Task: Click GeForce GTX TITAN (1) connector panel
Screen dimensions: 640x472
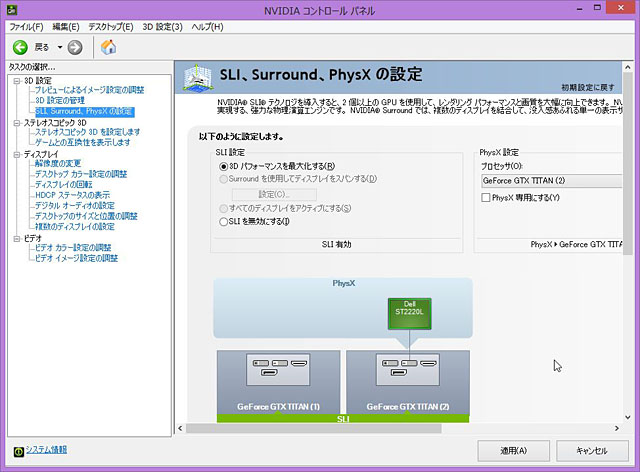Action: coord(278,370)
